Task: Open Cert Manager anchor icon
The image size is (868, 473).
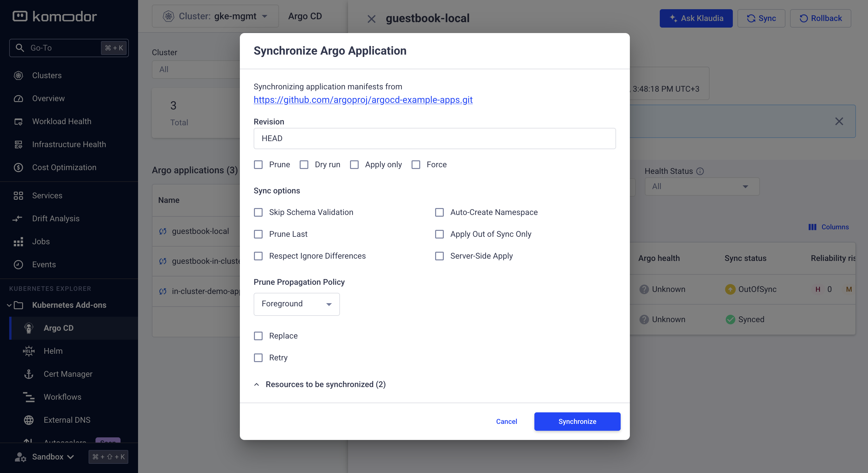Action: (x=29, y=374)
